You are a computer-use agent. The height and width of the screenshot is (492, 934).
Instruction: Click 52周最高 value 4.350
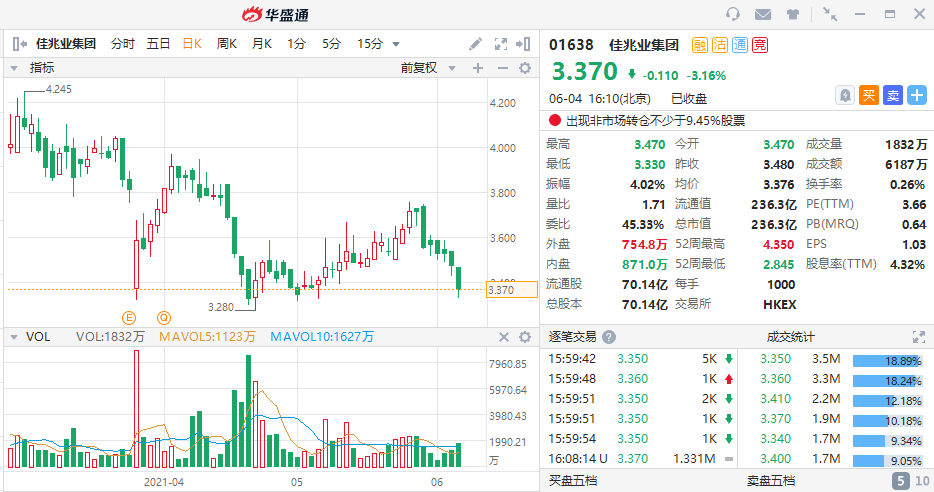[x=779, y=244]
